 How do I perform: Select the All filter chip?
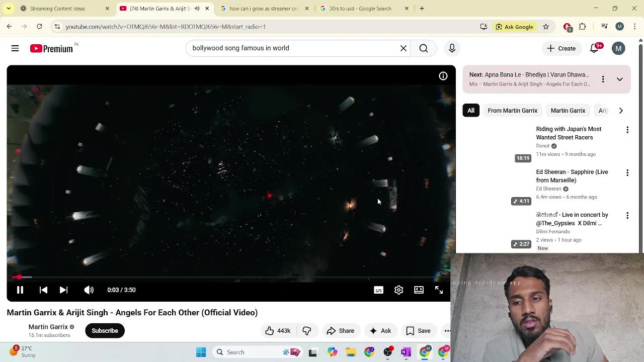pyautogui.click(x=471, y=111)
